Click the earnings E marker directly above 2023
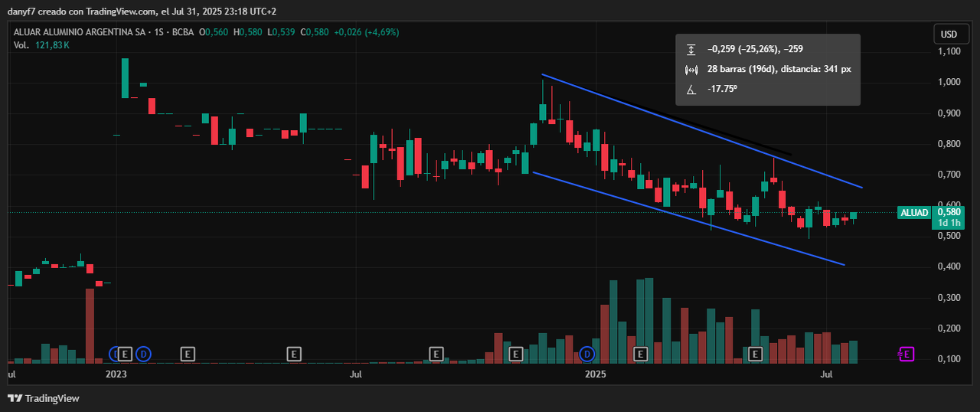The width and height of the screenshot is (980, 412). point(126,354)
